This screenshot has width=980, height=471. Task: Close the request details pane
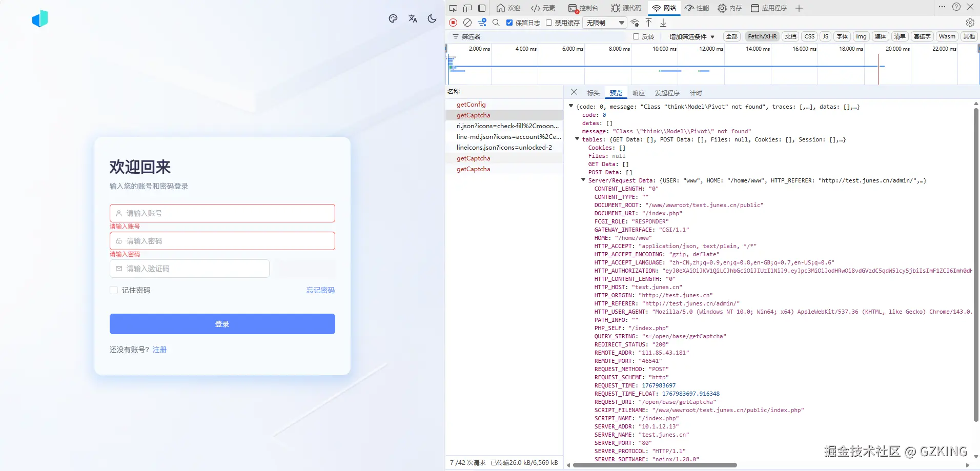574,92
